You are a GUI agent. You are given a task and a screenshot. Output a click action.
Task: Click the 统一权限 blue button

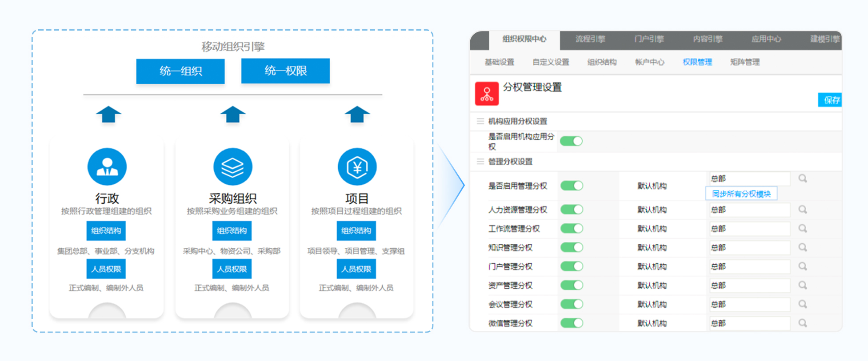coord(285,71)
